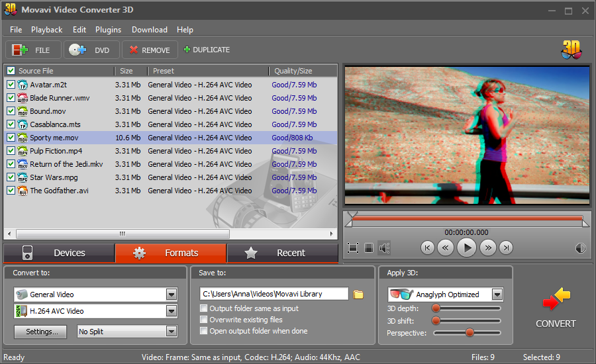Mute audio with the speaker icon
Image resolution: width=596 pixels, height=364 pixels.
[x=385, y=248]
